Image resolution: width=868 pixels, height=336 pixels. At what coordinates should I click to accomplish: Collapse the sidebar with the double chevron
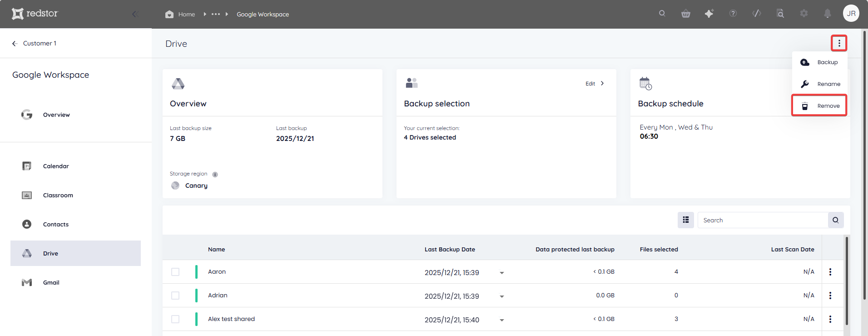[135, 14]
